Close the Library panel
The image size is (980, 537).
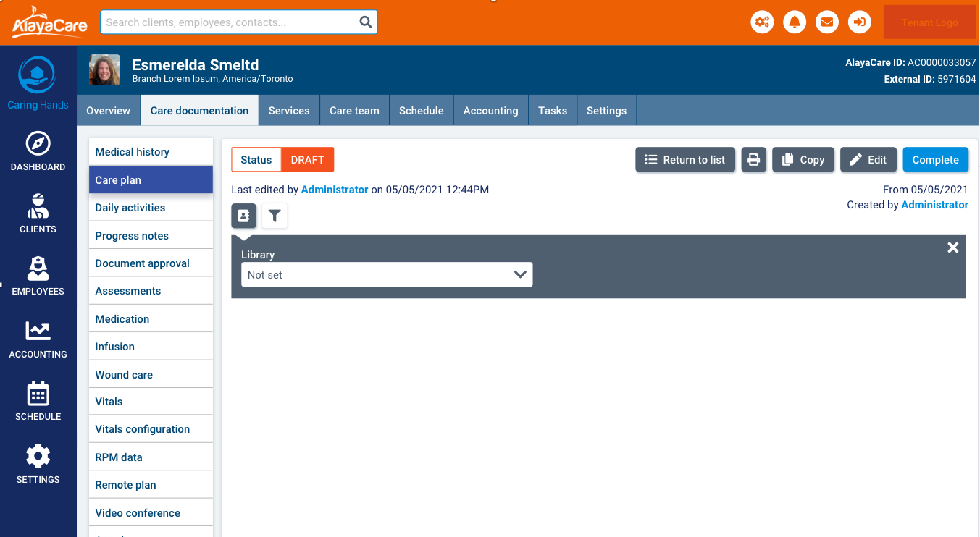tap(952, 248)
